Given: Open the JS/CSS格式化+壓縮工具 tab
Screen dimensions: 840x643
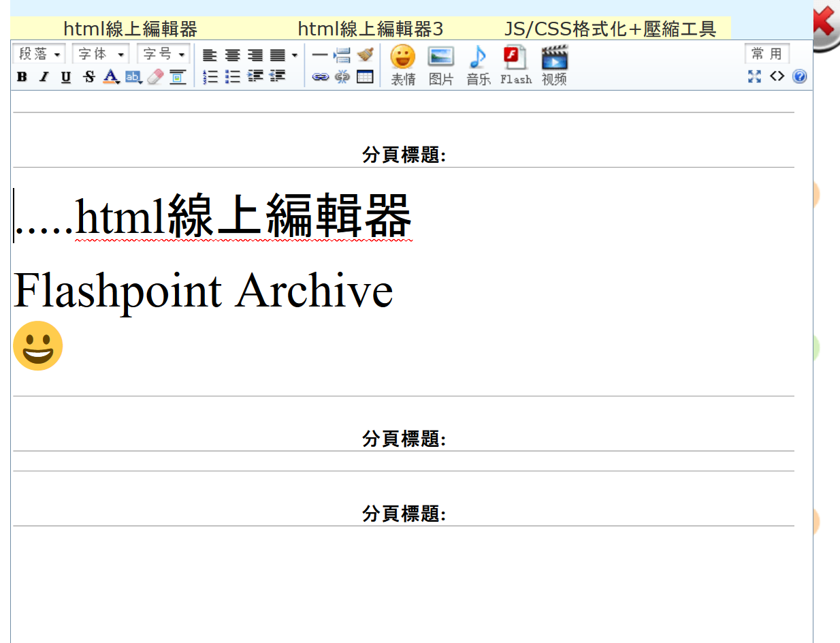Looking at the screenshot, I should tap(610, 29).
